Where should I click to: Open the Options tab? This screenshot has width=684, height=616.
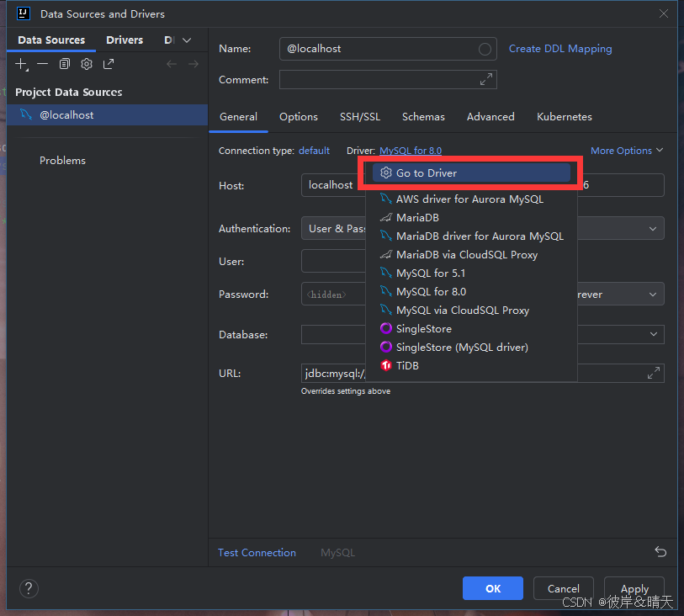click(x=299, y=117)
